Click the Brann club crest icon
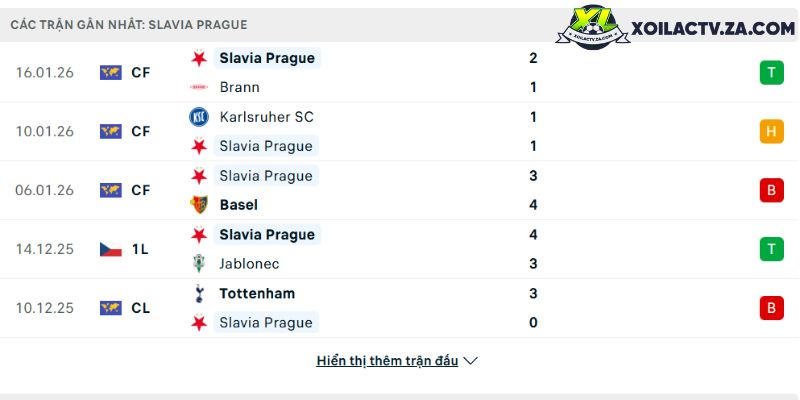This screenshot has width=800, height=400. [198, 87]
